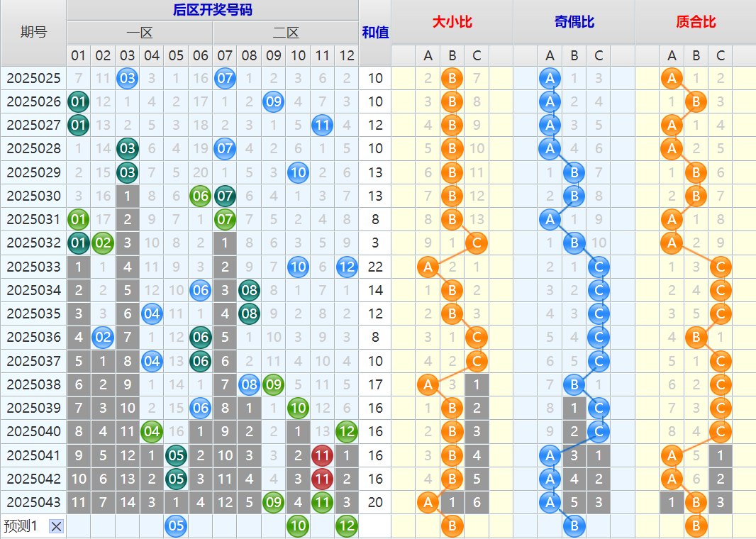Select blue ball 05 in 预测1 row
Image resolution: width=756 pixels, height=539 pixels.
coord(176,526)
